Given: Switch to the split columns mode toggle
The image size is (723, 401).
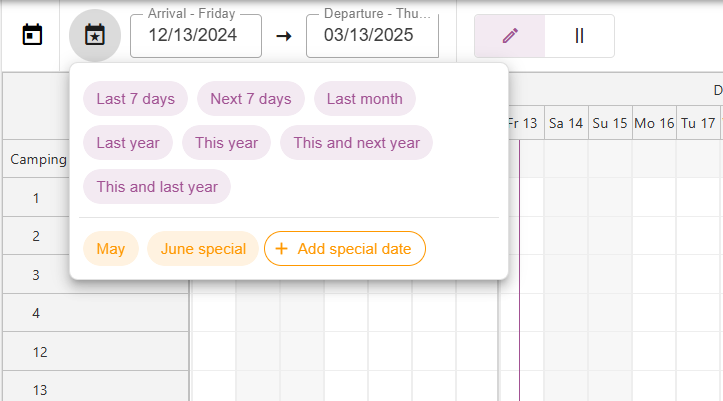Looking at the screenshot, I should point(579,35).
